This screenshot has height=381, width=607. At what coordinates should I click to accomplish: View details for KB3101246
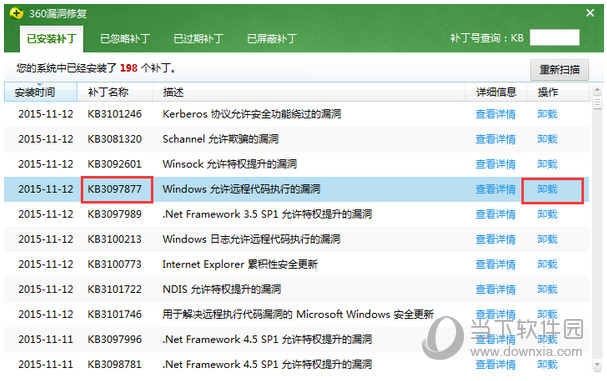[496, 114]
